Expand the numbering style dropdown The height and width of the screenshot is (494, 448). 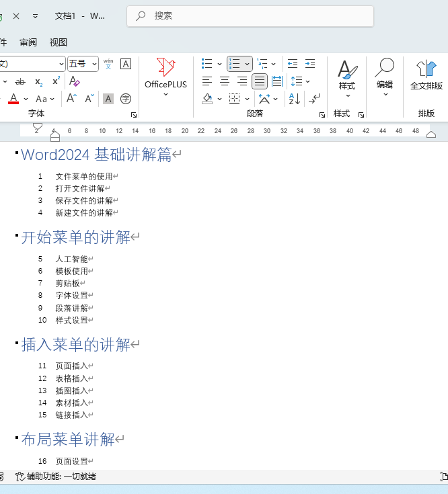click(x=247, y=65)
